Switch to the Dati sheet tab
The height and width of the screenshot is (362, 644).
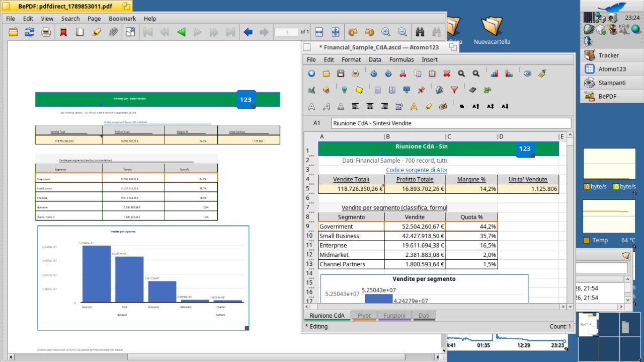click(x=424, y=316)
